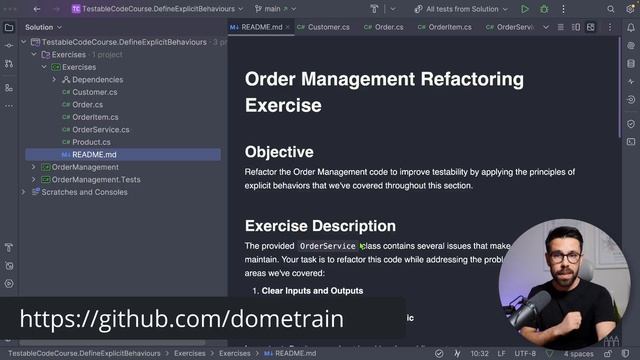Open the Build tool window on left strip

pos(9,247)
